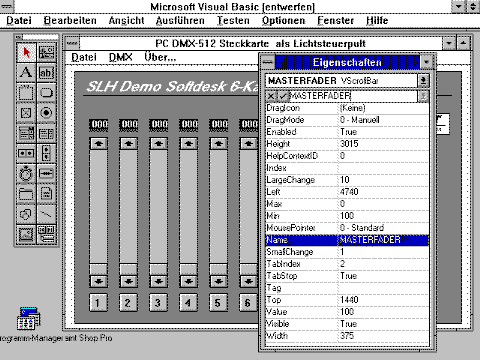
Task: Select the slider thumb of fader 2
Action: [x=128, y=269]
